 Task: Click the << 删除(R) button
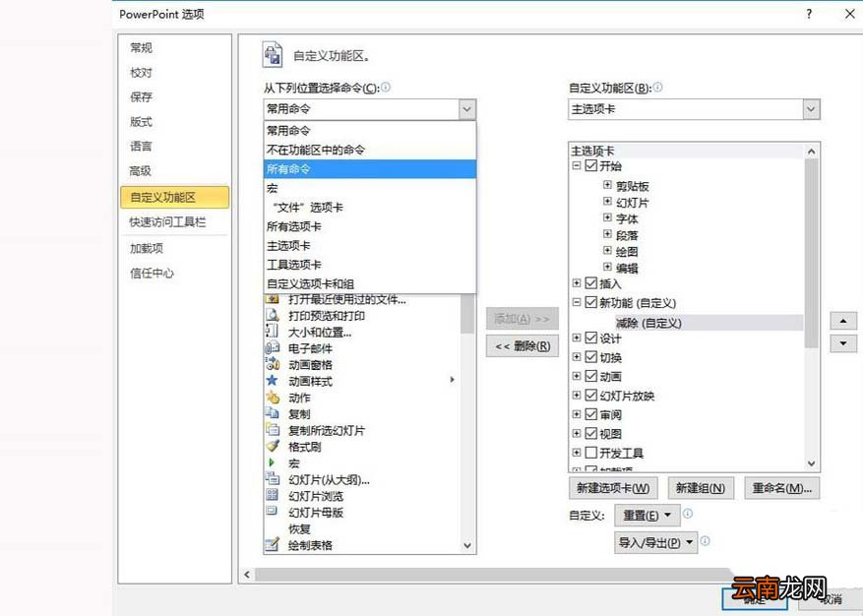(523, 346)
